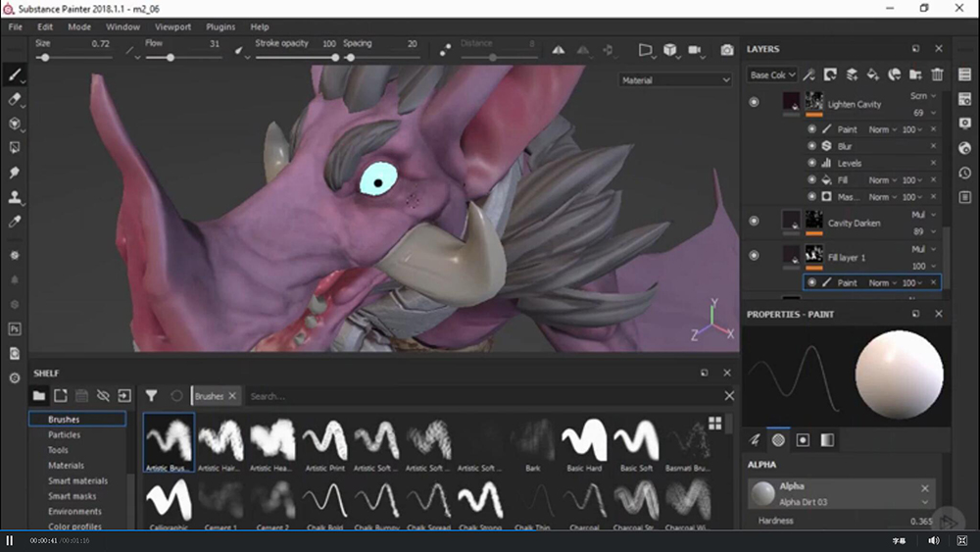Viewport: 980px width, 552px height.
Task: Adjust the Flow slider
Action: pyautogui.click(x=184, y=58)
